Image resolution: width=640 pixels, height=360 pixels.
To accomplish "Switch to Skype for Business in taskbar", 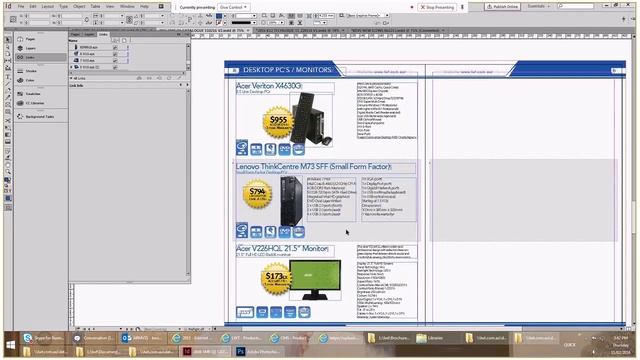I will tap(43, 338).
